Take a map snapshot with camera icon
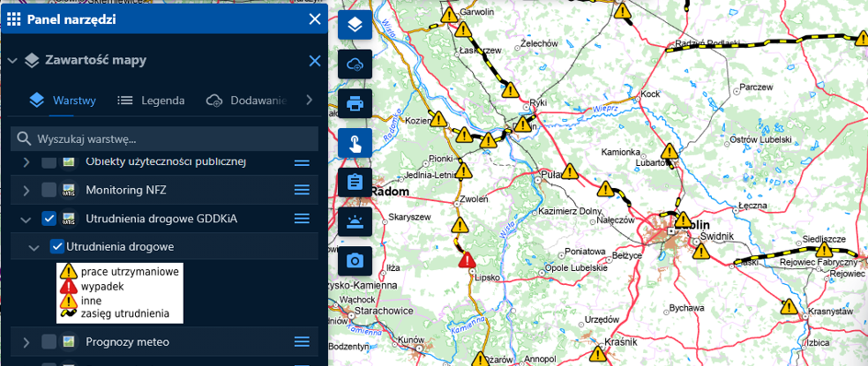 point(355,261)
